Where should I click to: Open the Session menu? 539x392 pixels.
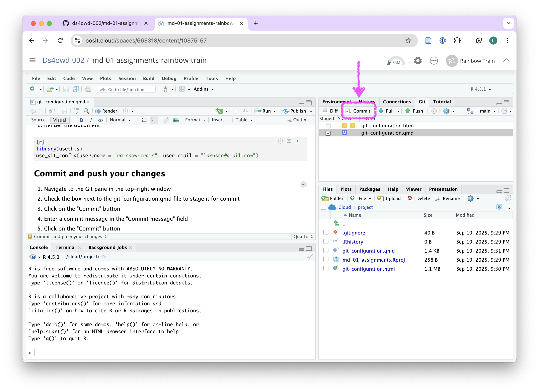[x=127, y=78]
